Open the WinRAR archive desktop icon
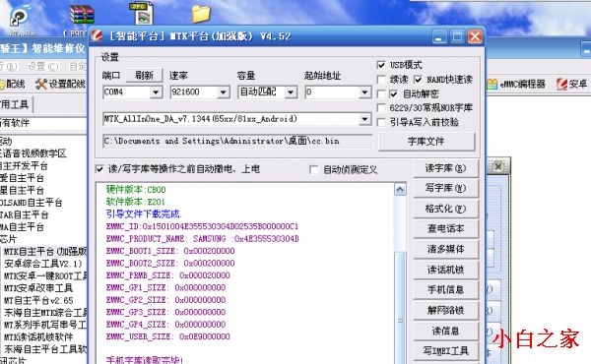 82,15
